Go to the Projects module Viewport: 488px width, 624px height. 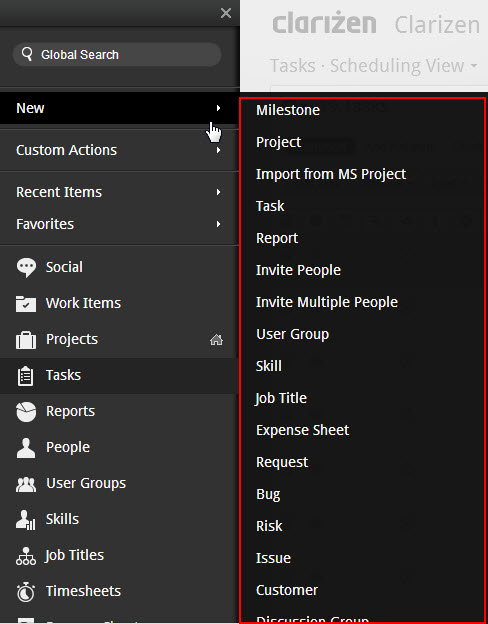(72, 339)
